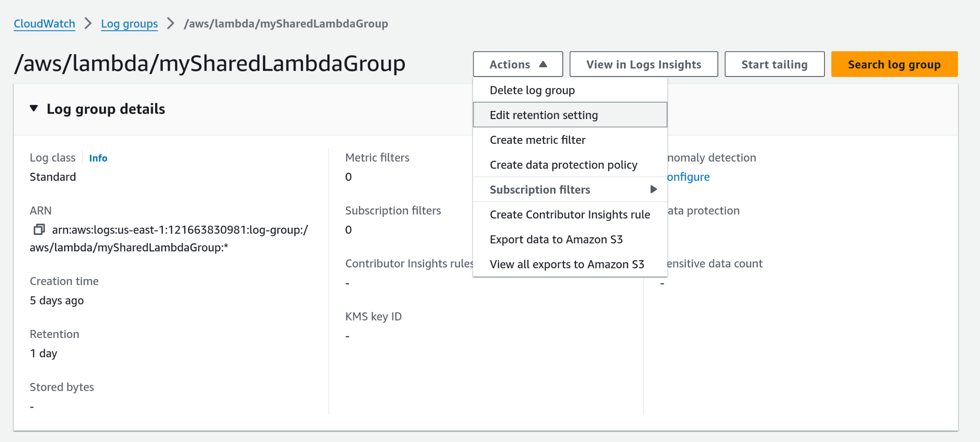Click View in Logs Insights button
The height and width of the screenshot is (442, 980).
coord(643,65)
